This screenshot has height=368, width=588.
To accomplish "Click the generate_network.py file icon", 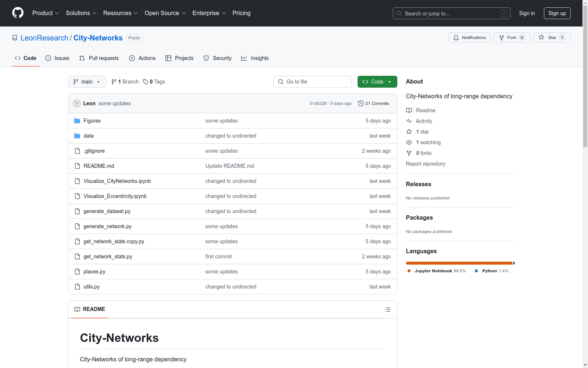I will 77,226.
